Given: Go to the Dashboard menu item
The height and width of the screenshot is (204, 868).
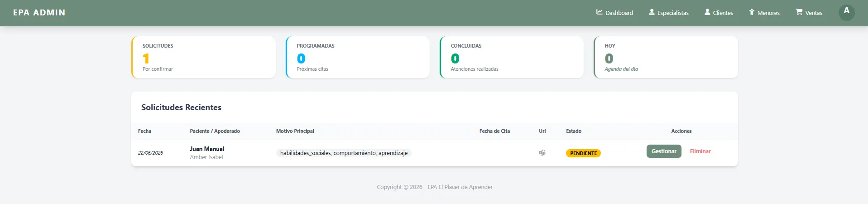Looking at the screenshot, I should [x=614, y=13].
